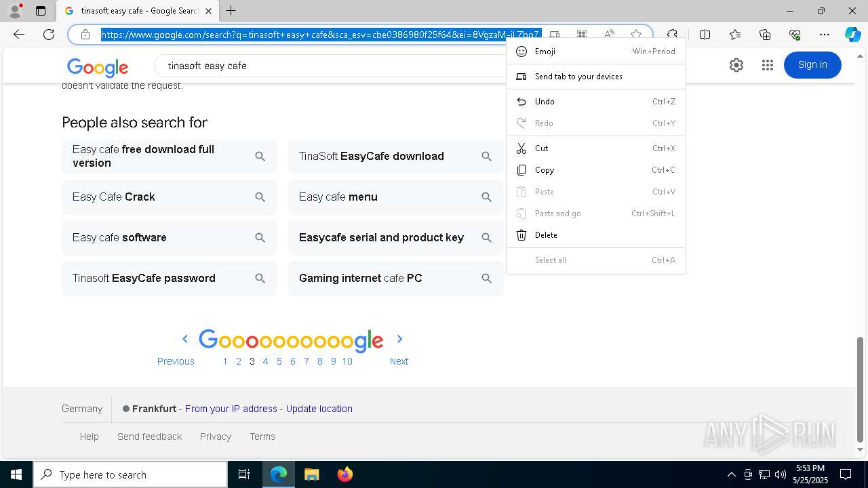Click Update location link
This screenshot has height=488, width=868.
(x=319, y=409)
